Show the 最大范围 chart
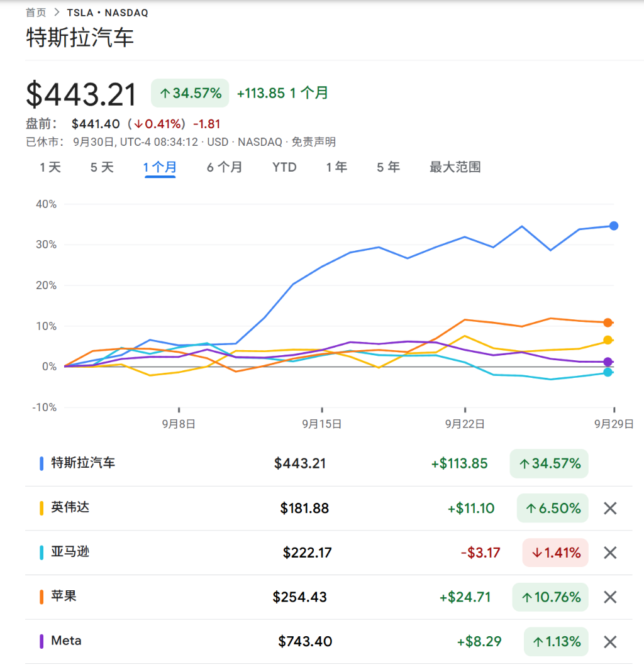 tap(454, 167)
